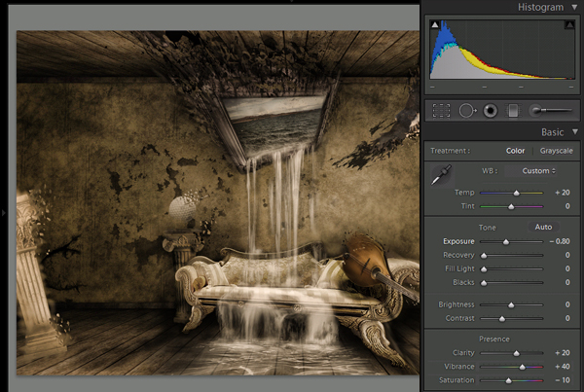Viewport: 584px width, 392px height.
Task: Collapse the Histogram panel
Action: pyautogui.click(x=574, y=7)
